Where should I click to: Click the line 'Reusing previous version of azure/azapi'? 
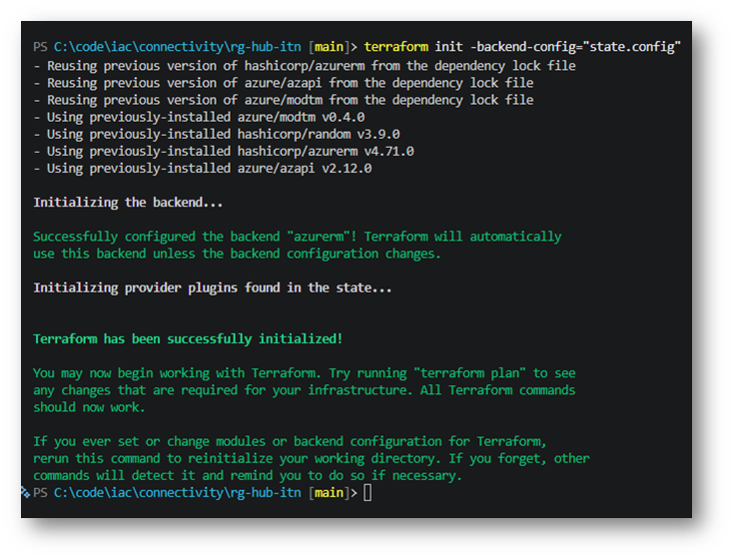284,83
